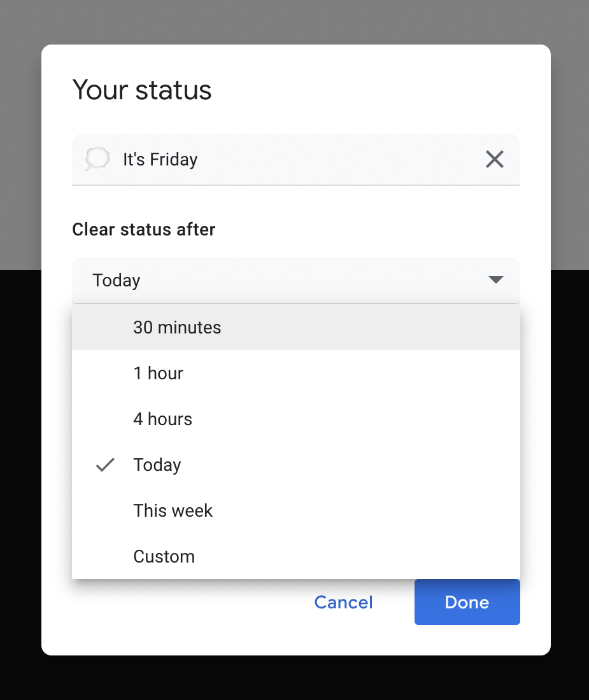Click the It's Friday status text field
This screenshot has width=589, height=700.
(x=255, y=159)
